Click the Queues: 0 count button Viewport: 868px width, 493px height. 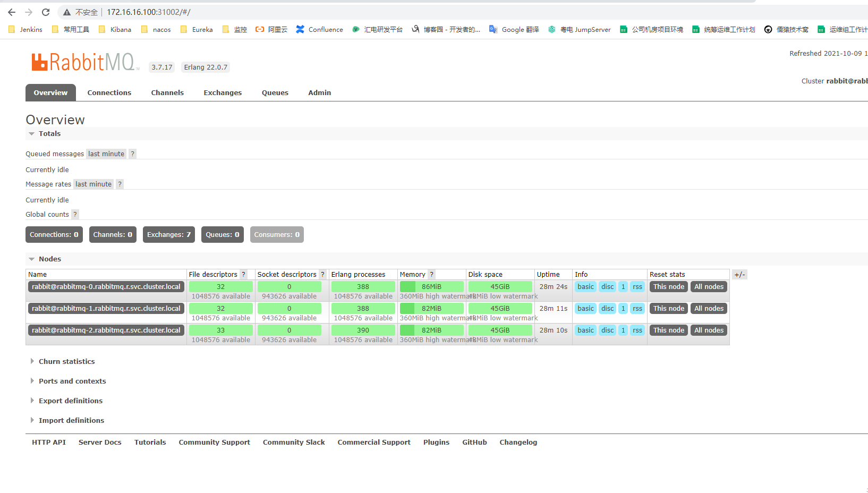(223, 235)
